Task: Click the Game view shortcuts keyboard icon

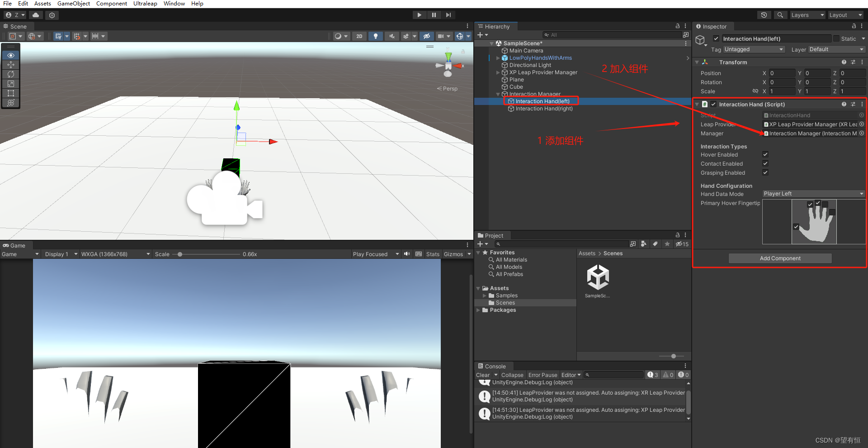Action: (x=419, y=254)
